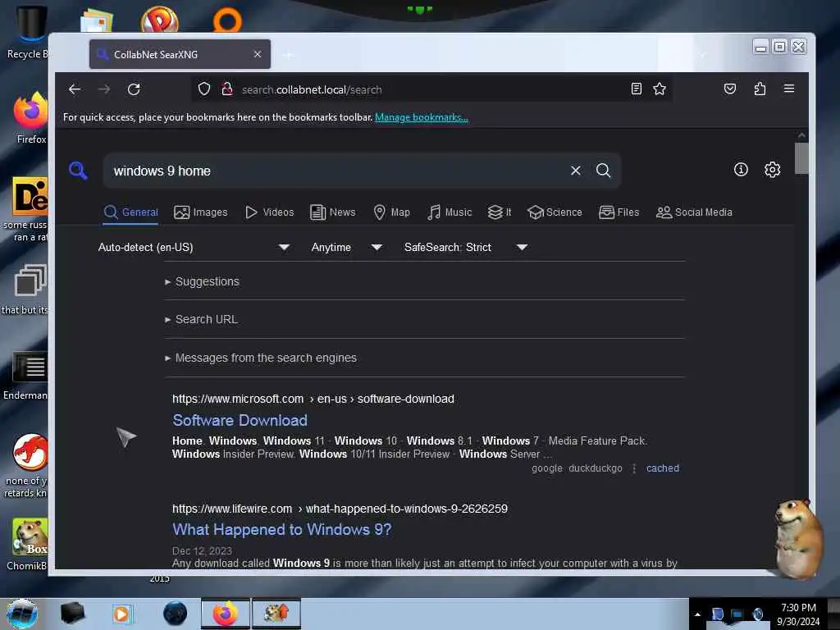The height and width of the screenshot is (630, 840).
Task: Open the Firefox hamburger menu
Action: click(x=789, y=89)
